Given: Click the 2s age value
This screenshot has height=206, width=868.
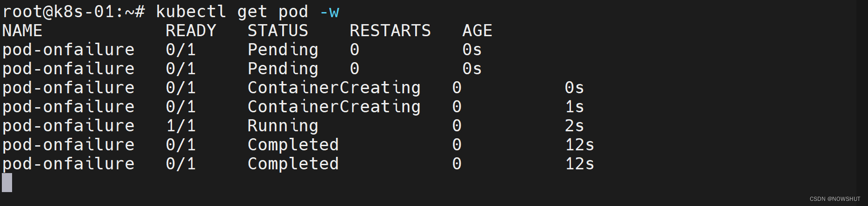Looking at the screenshot, I should coord(574,126).
